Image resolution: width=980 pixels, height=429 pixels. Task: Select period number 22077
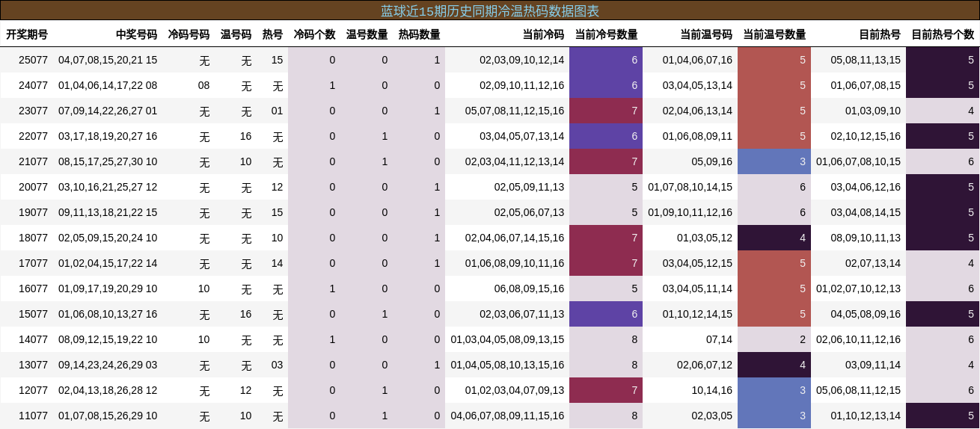click(x=33, y=136)
